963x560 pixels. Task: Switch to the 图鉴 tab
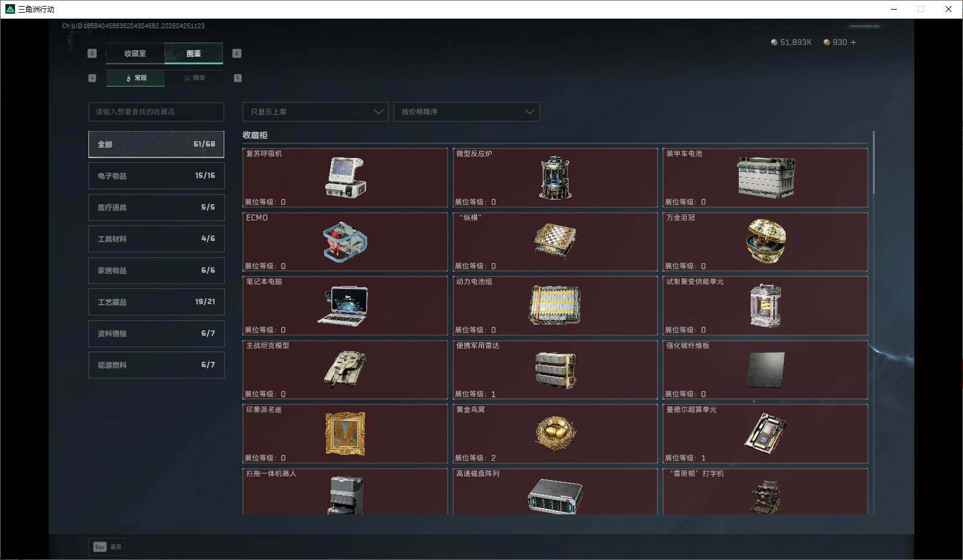pos(194,53)
